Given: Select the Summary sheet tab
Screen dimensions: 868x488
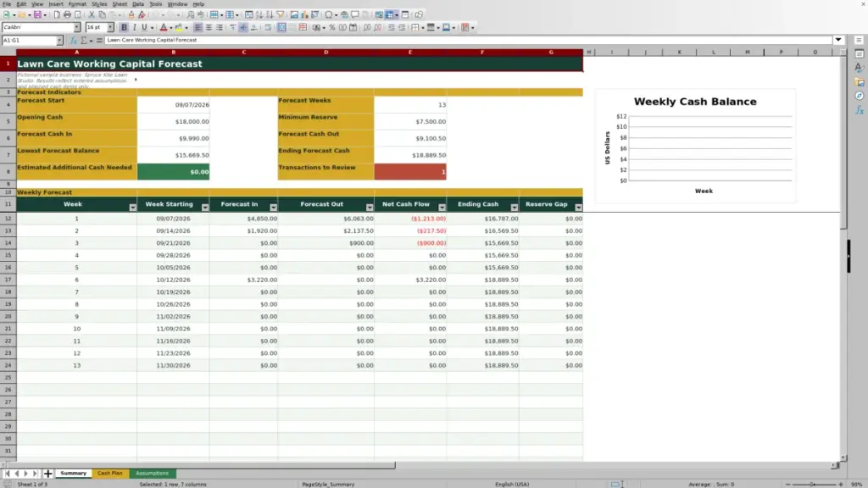Looking at the screenshot, I should click(x=73, y=473).
